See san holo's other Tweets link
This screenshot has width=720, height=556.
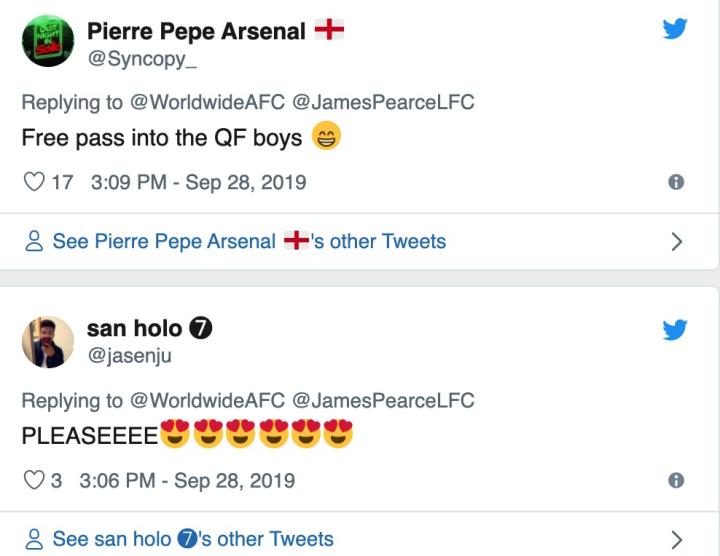tap(192, 539)
